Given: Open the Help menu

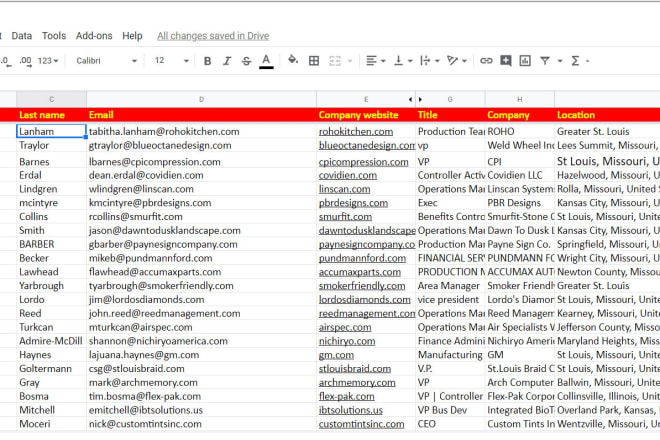Looking at the screenshot, I should click(x=132, y=36).
